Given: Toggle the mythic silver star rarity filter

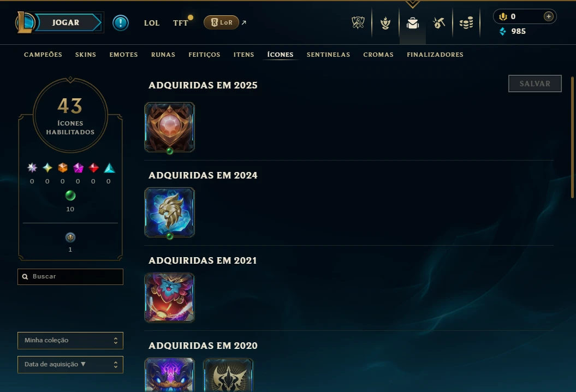Looking at the screenshot, I should (32, 168).
